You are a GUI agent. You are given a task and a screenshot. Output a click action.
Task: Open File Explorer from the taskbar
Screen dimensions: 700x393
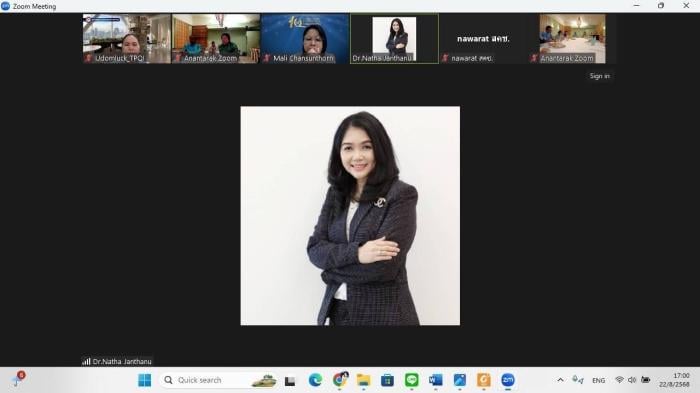[363, 380]
